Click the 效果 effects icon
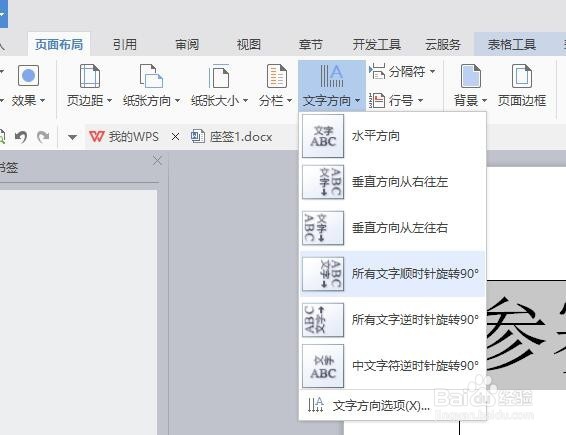Viewport: 566px width, 435px height. (29, 75)
